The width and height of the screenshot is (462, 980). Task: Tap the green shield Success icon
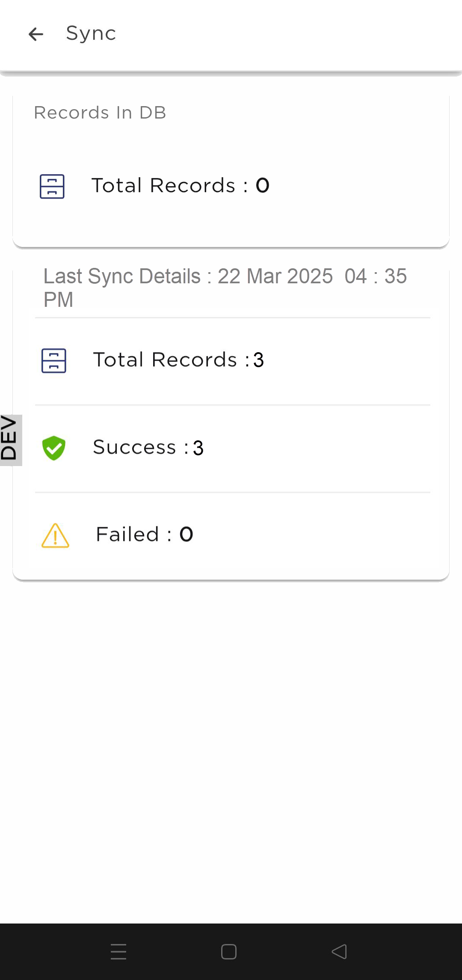pos(54,448)
